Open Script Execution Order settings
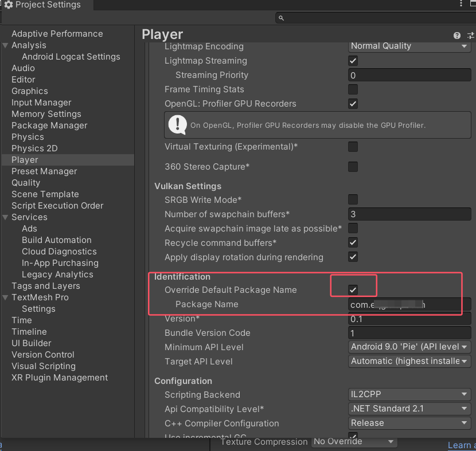 pyautogui.click(x=57, y=206)
